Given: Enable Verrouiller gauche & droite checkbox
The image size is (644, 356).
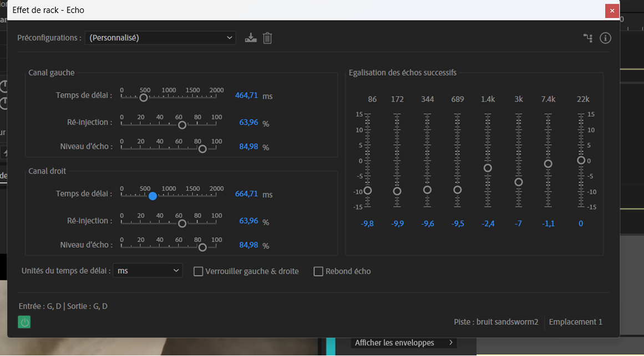Looking at the screenshot, I should click(x=198, y=272).
